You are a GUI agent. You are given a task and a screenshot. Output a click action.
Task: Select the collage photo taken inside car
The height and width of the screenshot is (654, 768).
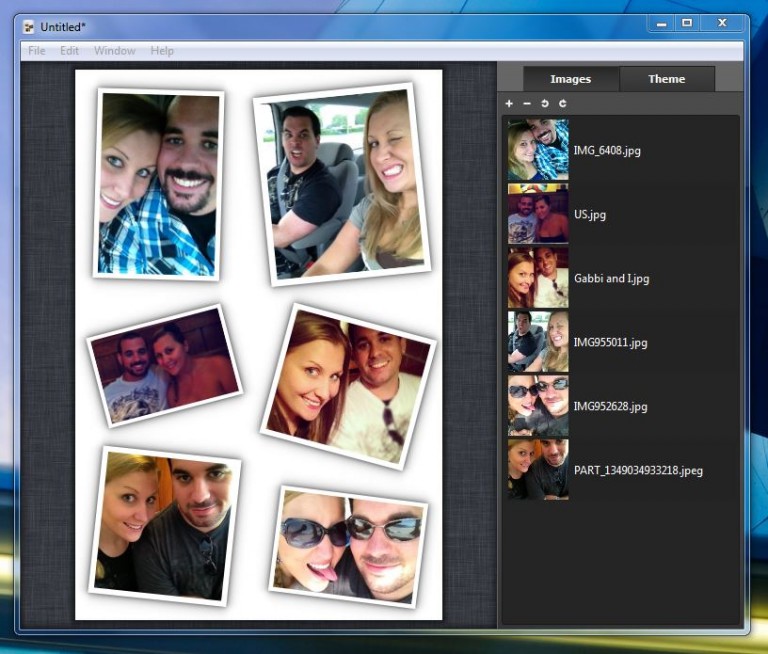pyautogui.click(x=342, y=184)
